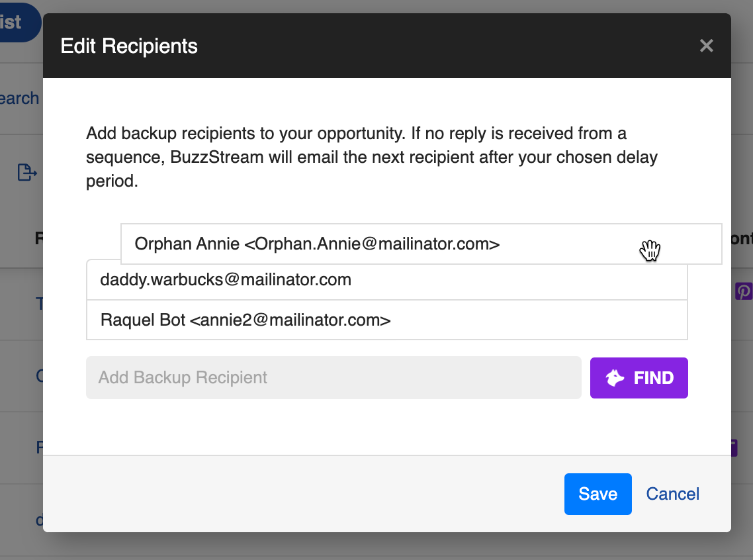Click the cut-off column header at right edge

(x=741, y=238)
